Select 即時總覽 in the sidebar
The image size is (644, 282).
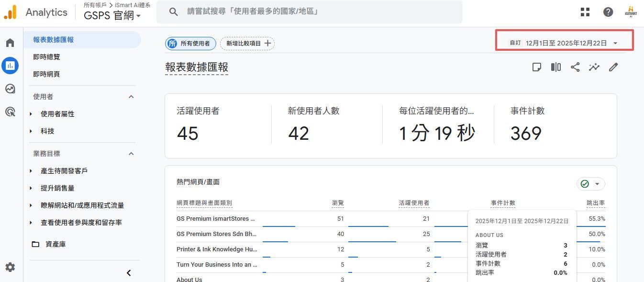46,57
